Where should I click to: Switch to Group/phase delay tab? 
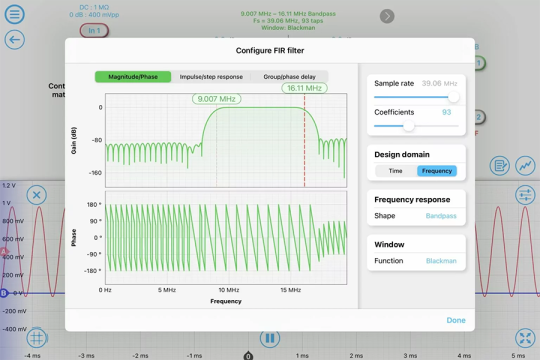(x=289, y=76)
